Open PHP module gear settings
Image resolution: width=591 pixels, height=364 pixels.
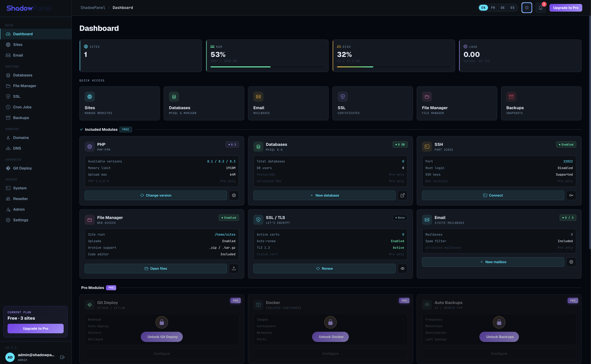point(234,195)
